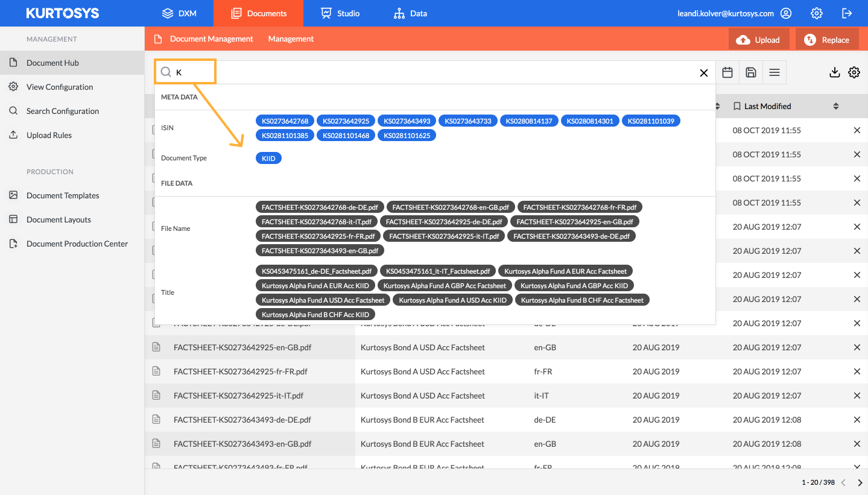
Task: Select file name tag FACTSHEET-KS0273642768-fr-FR.pdf
Action: coord(580,207)
